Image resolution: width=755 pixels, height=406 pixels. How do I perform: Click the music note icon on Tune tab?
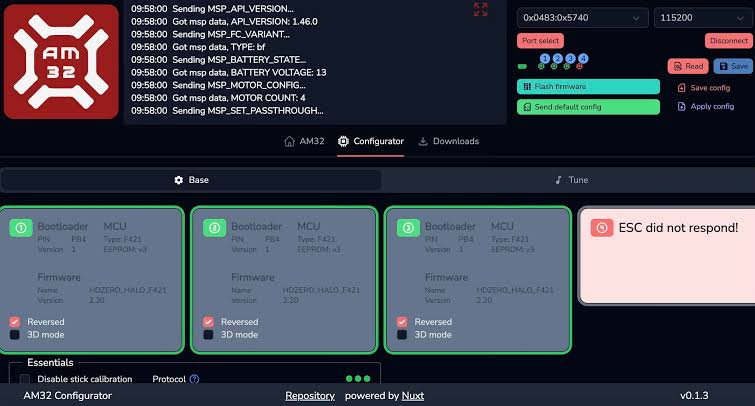tap(558, 180)
